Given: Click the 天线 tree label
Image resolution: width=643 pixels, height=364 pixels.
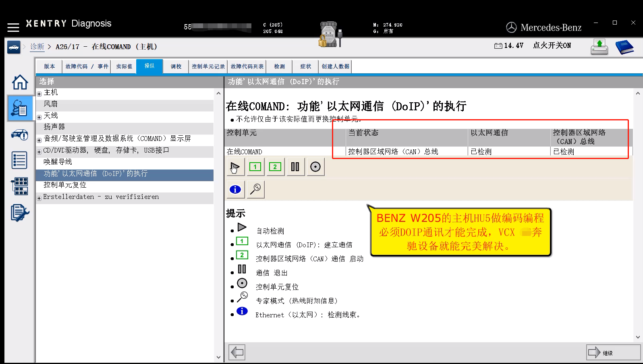Looking at the screenshot, I should click(51, 116).
